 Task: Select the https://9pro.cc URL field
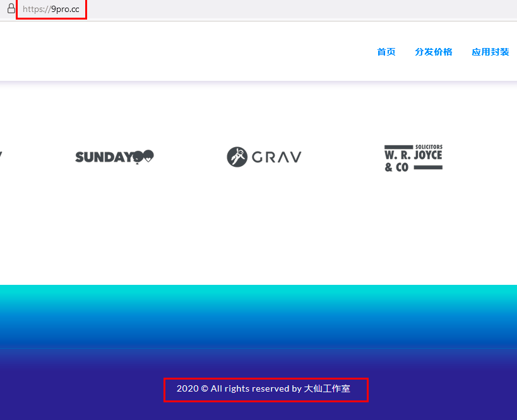51,9
